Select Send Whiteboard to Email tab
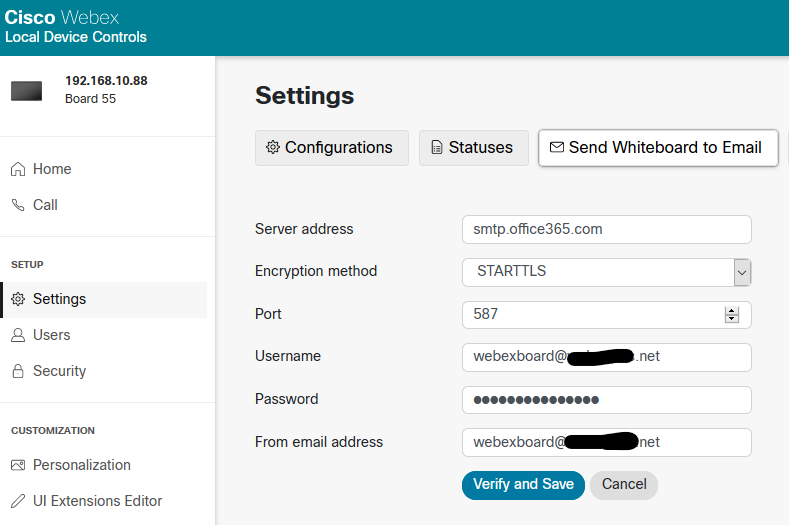 658,148
